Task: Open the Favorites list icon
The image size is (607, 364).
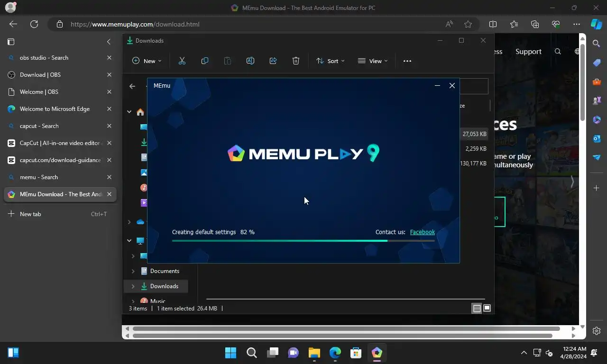Action: [x=514, y=24]
